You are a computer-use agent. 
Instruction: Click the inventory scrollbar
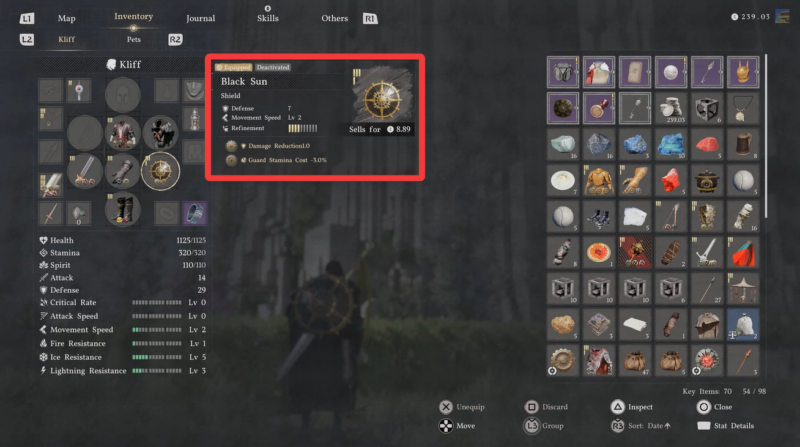(765, 136)
